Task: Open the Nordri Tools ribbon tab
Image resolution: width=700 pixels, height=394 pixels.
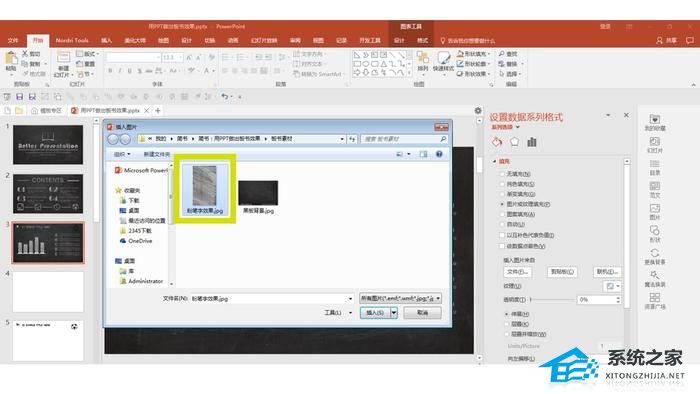Action: (72, 41)
